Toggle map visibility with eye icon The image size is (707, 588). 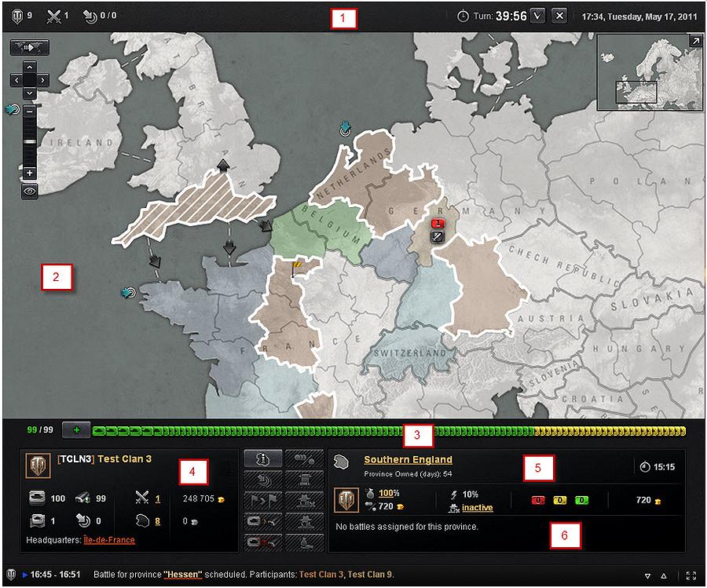29,192
